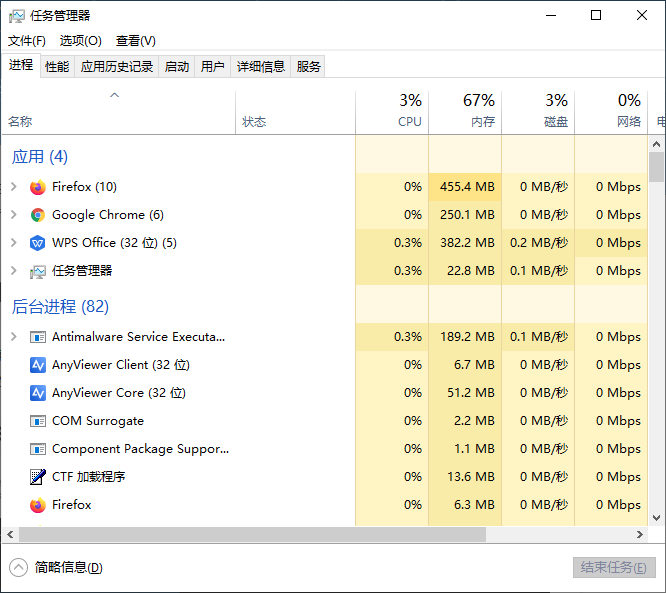
Task: Sort processes by 内存 column header
Action: [x=465, y=112]
